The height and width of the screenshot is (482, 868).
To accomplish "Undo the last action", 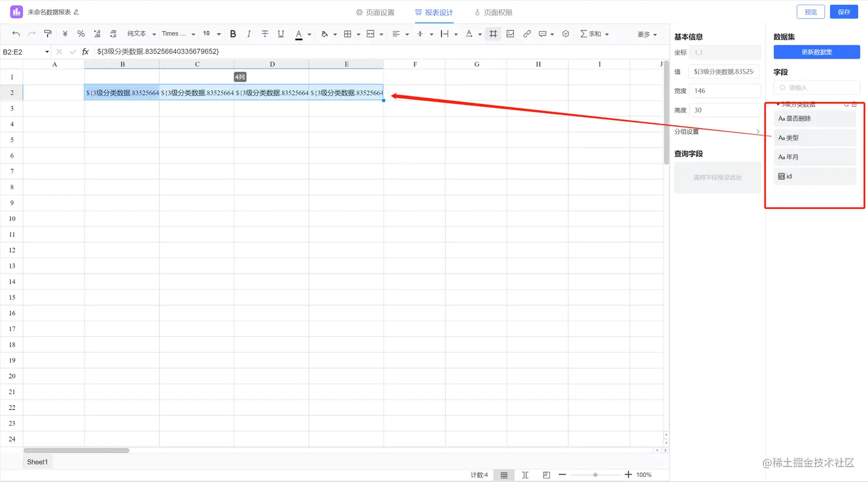I will click(15, 34).
